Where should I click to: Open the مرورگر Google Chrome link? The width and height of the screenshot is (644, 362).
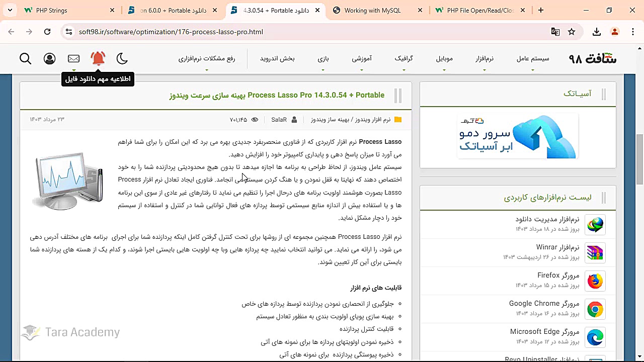544,304
